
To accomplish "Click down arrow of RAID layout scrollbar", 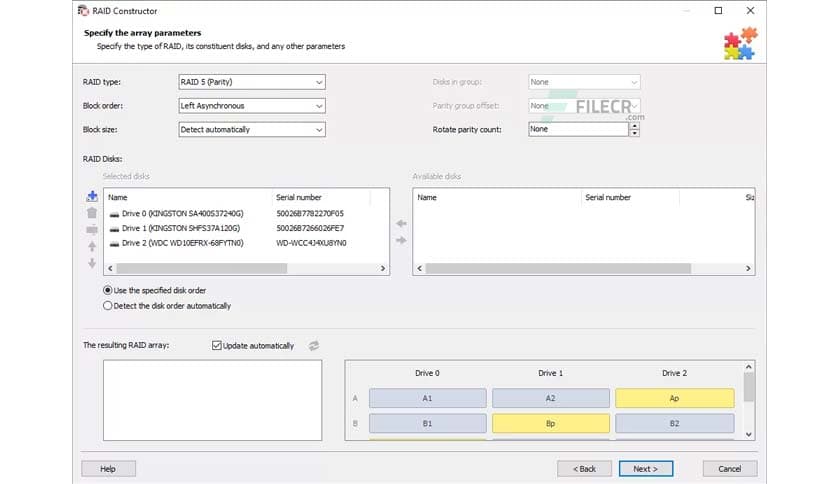I will coord(749,434).
